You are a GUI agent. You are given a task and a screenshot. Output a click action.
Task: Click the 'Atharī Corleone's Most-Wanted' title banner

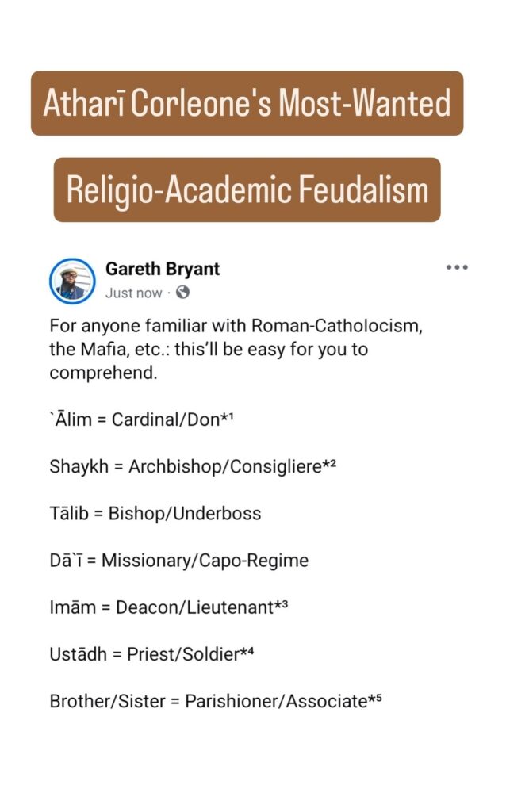[x=247, y=104]
